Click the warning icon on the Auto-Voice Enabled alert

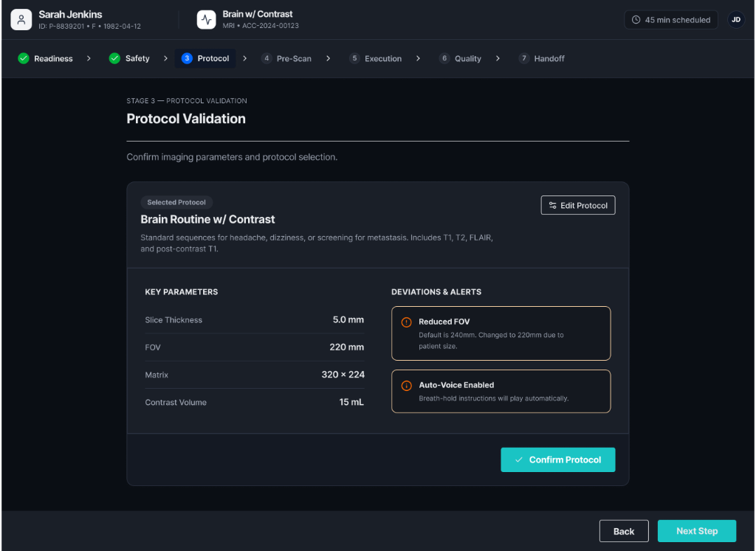coord(407,385)
